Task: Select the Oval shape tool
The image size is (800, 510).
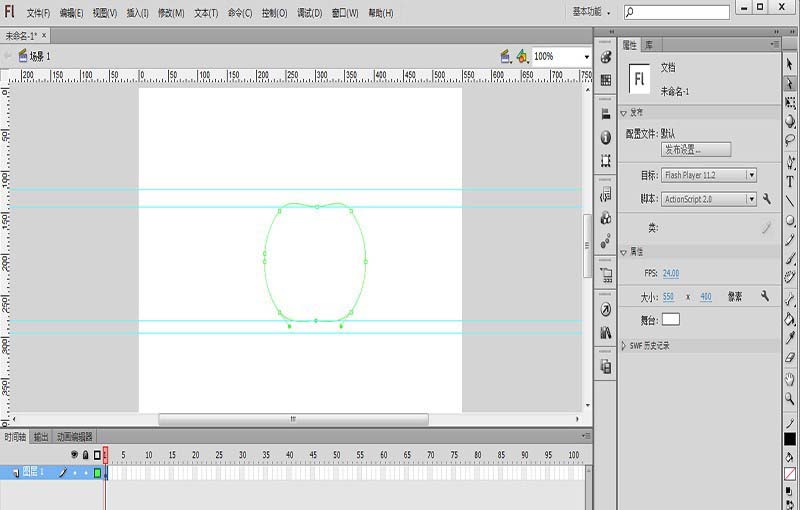Action: tap(790, 220)
